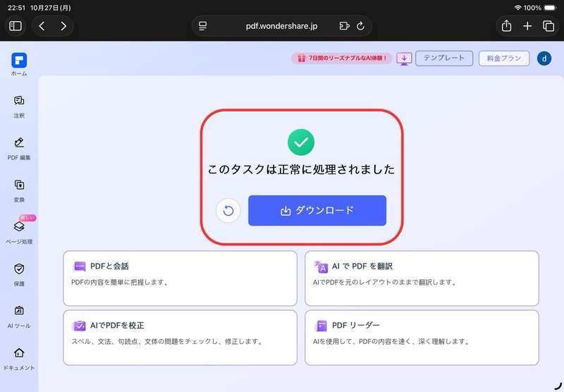Click the text このタスクは正常に処理されました
This screenshot has height=392, width=564.
pyautogui.click(x=301, y=169)
